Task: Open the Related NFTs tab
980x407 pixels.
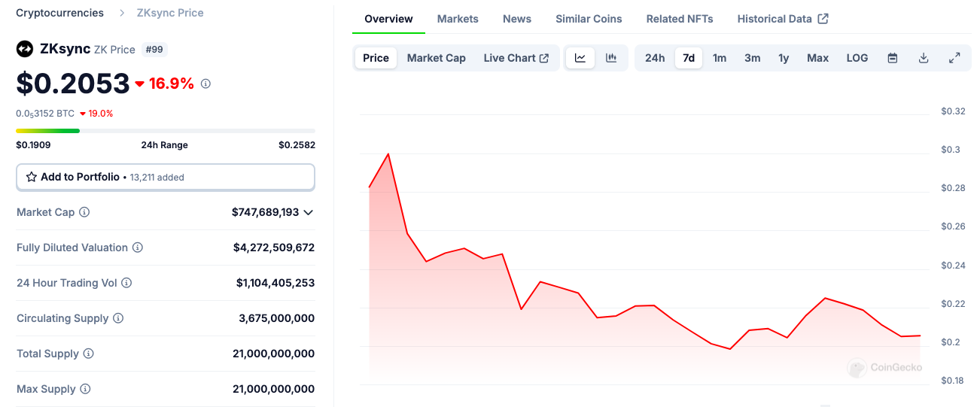Action: click(680, 19)
